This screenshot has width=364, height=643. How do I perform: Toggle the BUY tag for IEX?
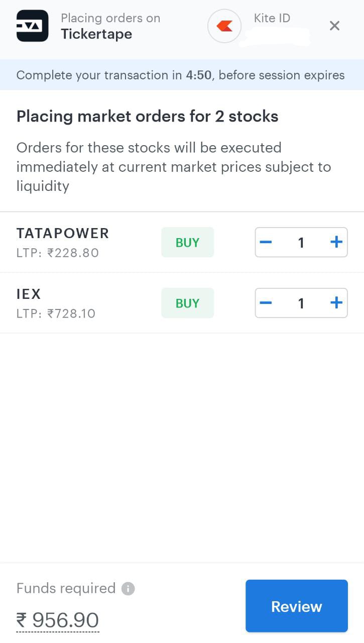pos(187,303)
